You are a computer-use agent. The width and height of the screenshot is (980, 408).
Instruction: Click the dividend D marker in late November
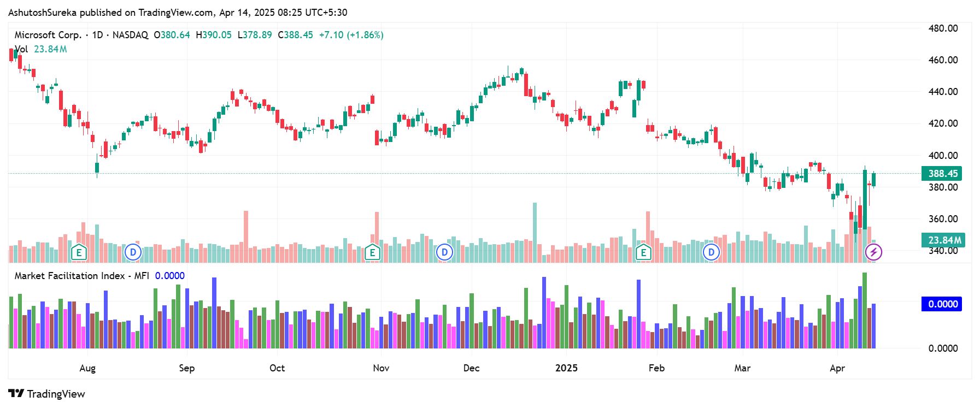(445, 252)
